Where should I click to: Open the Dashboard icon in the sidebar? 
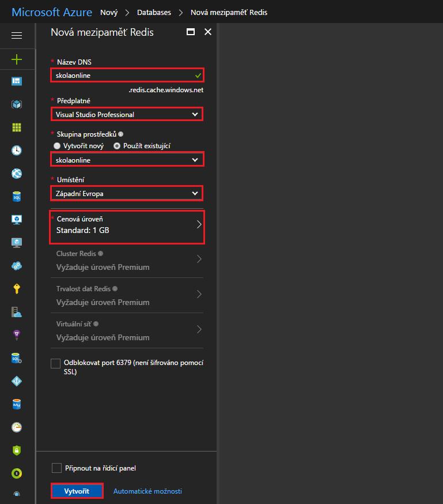[x=17, y=81]
